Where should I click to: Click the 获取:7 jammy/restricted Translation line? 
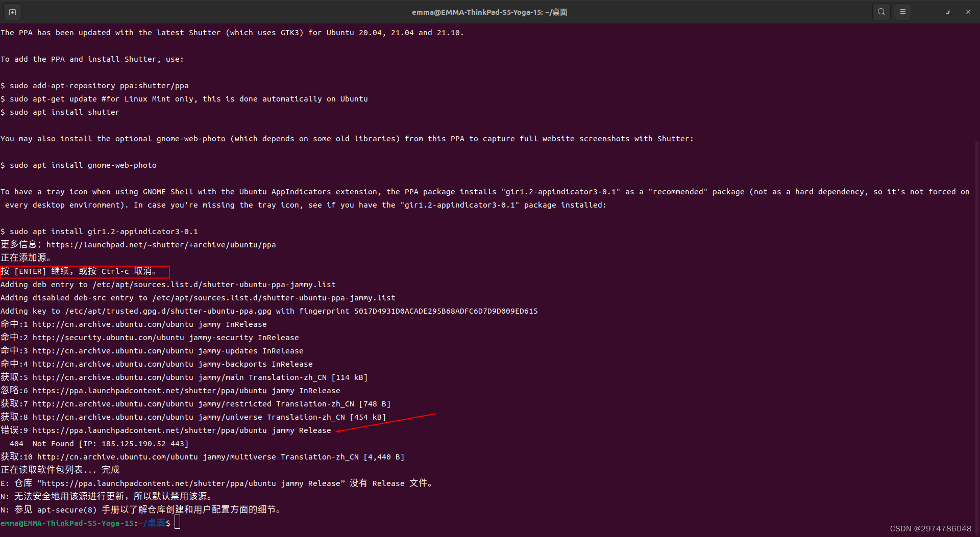pyautogui.click(x=195, y=404)
